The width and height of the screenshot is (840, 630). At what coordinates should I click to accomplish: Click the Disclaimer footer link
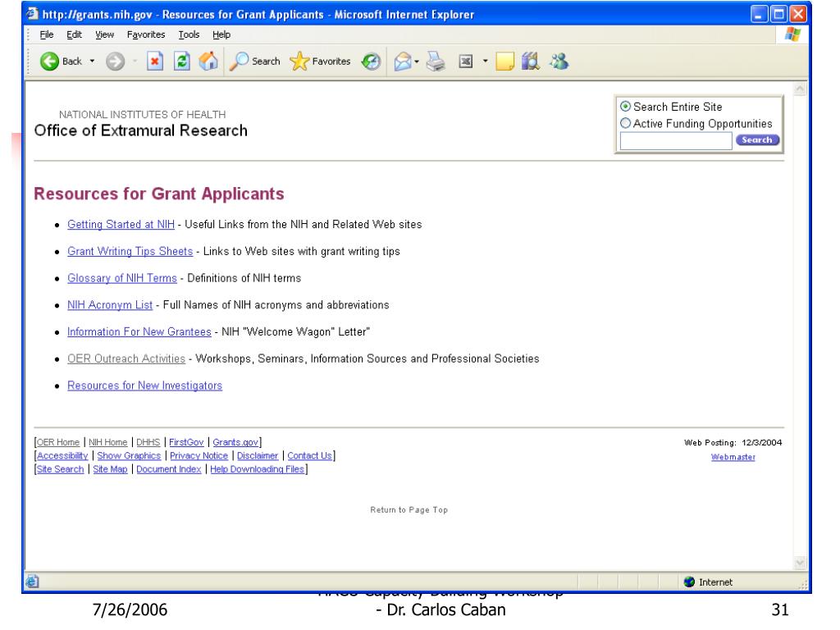pos(258,455)
